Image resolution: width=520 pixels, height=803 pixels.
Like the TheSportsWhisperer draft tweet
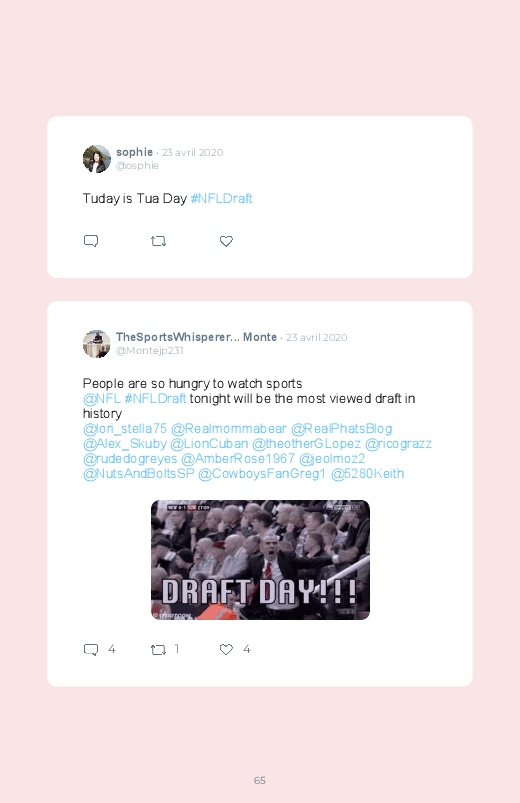click(226, 649)
